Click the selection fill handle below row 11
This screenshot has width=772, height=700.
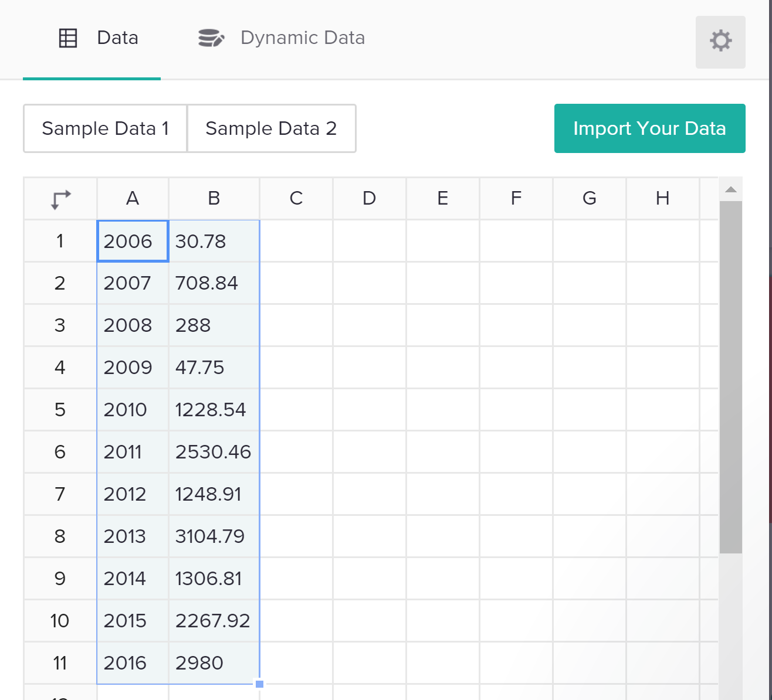tap(260, 684)
